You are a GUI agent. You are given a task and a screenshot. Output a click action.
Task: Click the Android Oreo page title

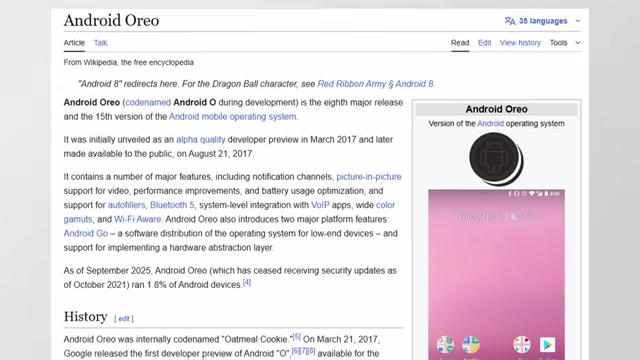111,20
